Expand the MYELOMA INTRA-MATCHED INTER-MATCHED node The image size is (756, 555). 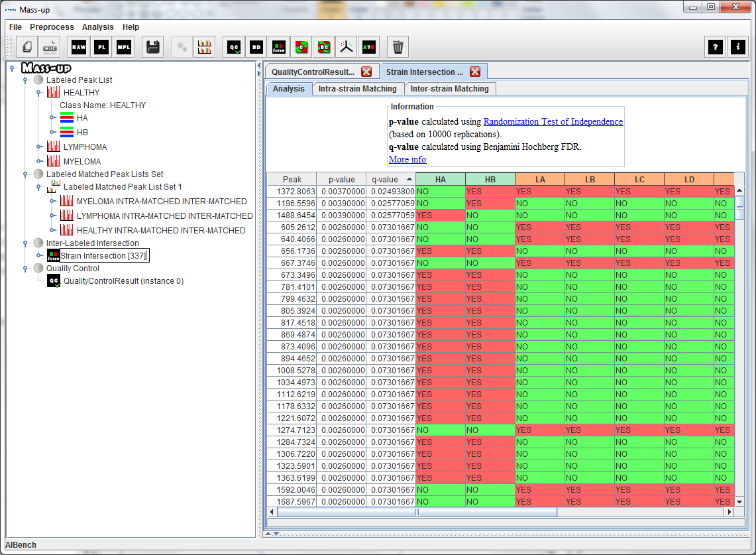coord(52,202)
